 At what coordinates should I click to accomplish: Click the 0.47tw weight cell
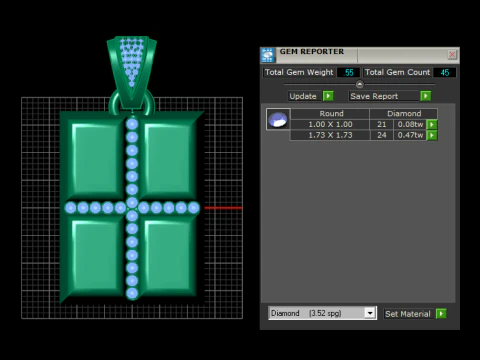410,135
